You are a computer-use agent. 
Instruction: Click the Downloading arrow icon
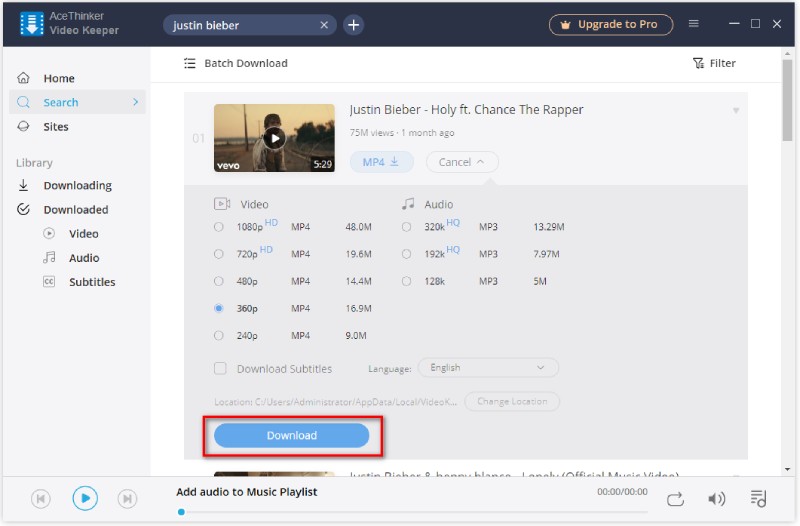(x=23, y=185)
